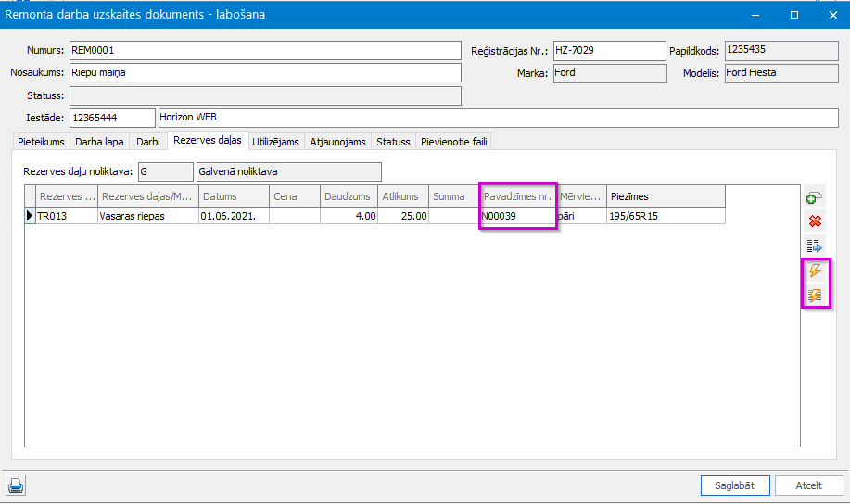Click the Numurs field REM0001
This screenshot has height=504, width=850.
(x=265, y=50)
